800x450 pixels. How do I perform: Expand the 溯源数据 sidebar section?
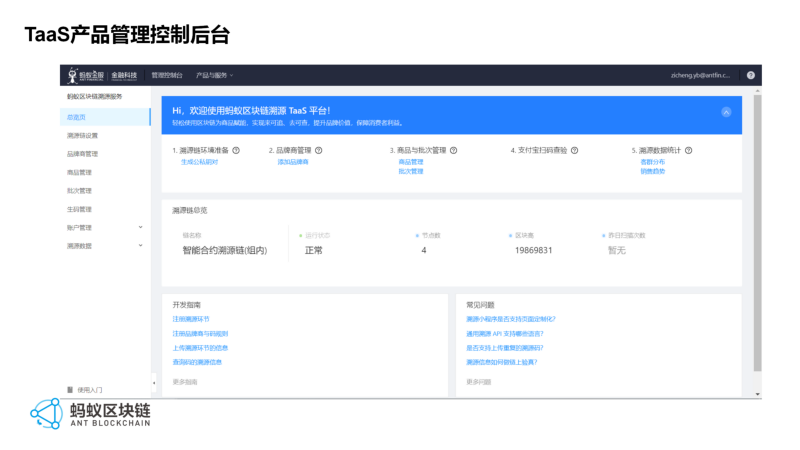tap(105, 246)
